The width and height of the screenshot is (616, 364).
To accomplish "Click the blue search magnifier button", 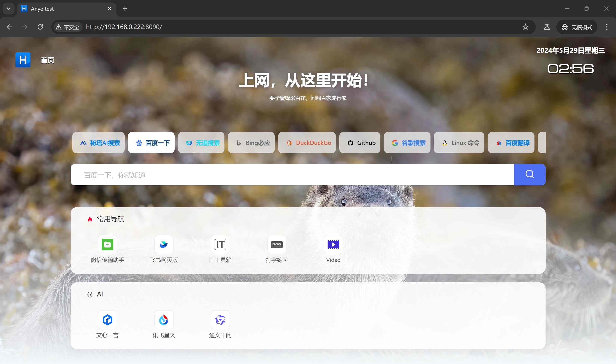I will coord(530,174).
